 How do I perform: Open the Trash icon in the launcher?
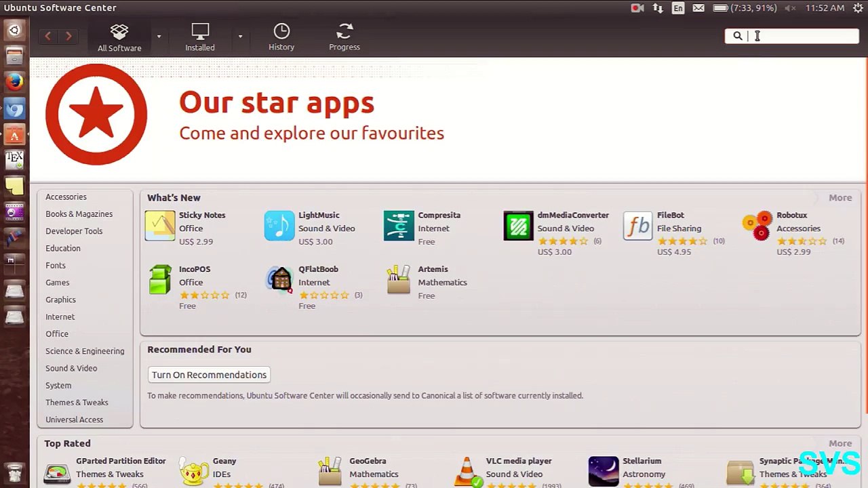click(x=14, y=472)
